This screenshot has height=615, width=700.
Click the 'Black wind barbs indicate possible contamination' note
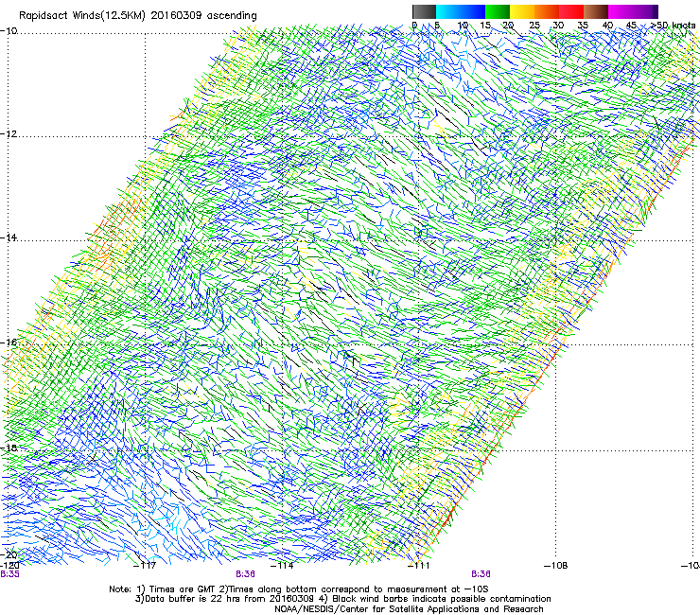tap(435, 599)
